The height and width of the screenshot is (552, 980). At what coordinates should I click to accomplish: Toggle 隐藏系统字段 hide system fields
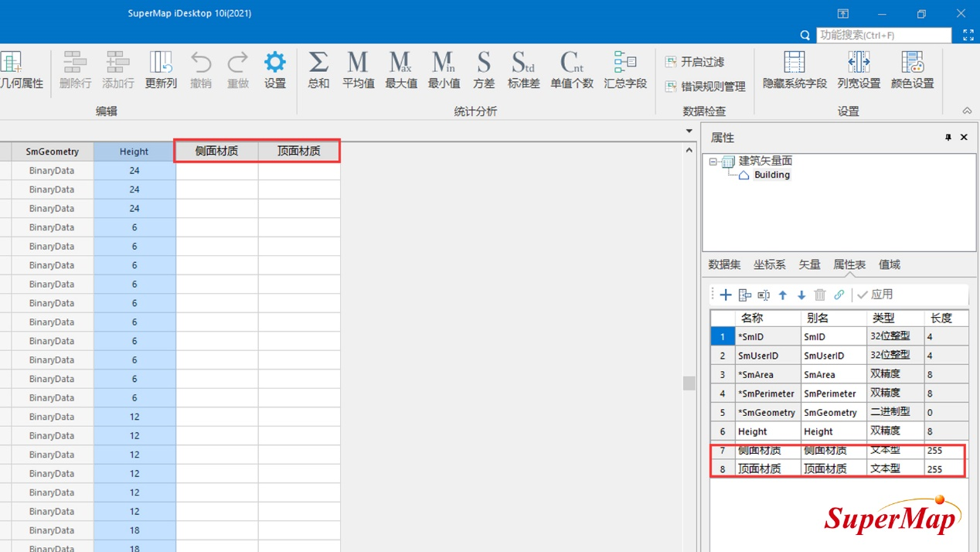pyautogui.click(x=795, y=70)
